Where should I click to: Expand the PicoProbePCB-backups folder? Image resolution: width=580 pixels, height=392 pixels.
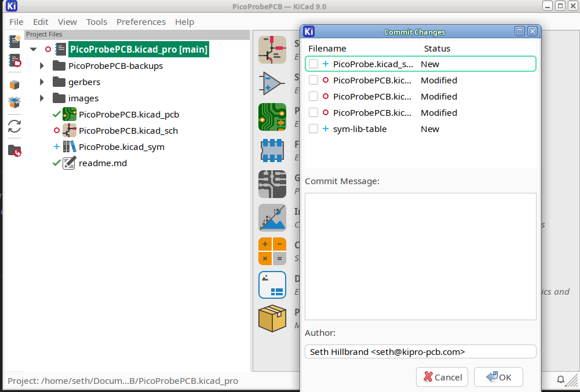42,66
